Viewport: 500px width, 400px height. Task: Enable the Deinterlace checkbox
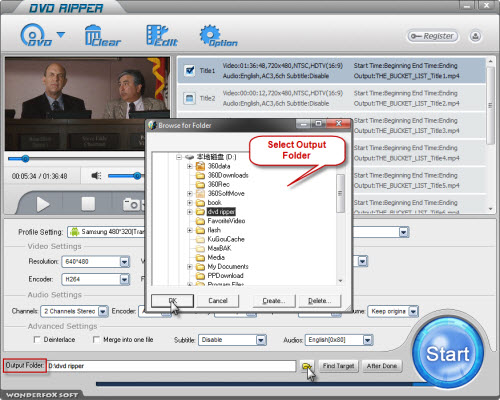click(37, 339)
